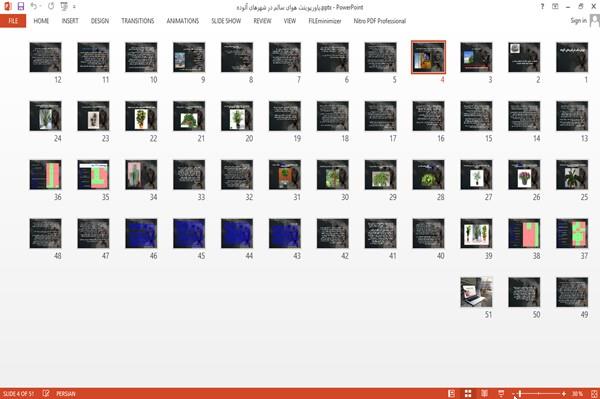Click the spell check icon in status bar

(46, 393)
